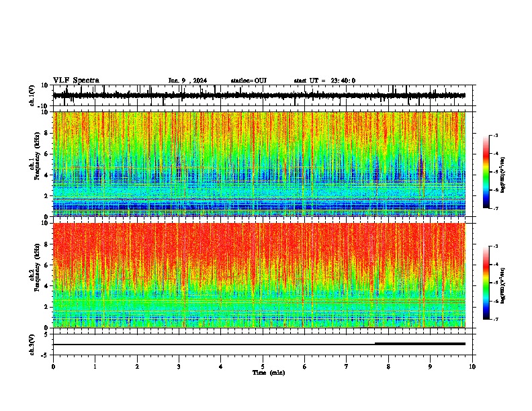Click the "Time (min)" axis title
This screenshot has width=532, height=411.
[x=269, y=373]
